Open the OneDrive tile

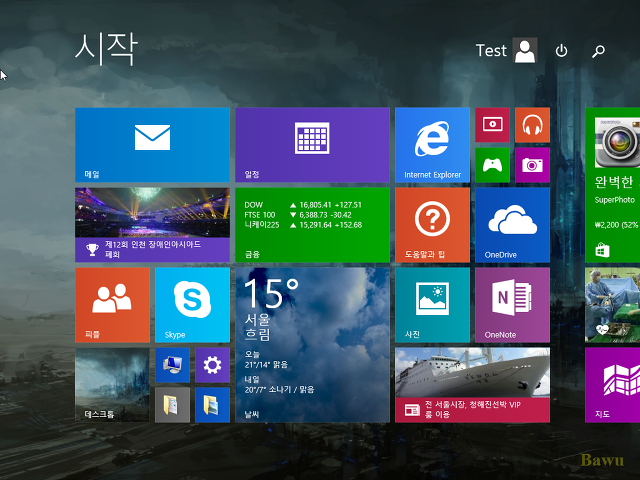click(x=512, y=225)
